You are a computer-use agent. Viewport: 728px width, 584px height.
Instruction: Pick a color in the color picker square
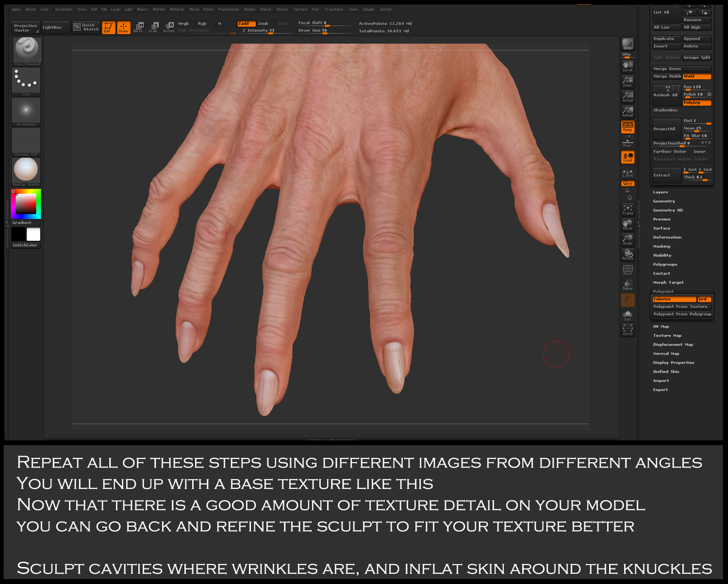(26, 204)
